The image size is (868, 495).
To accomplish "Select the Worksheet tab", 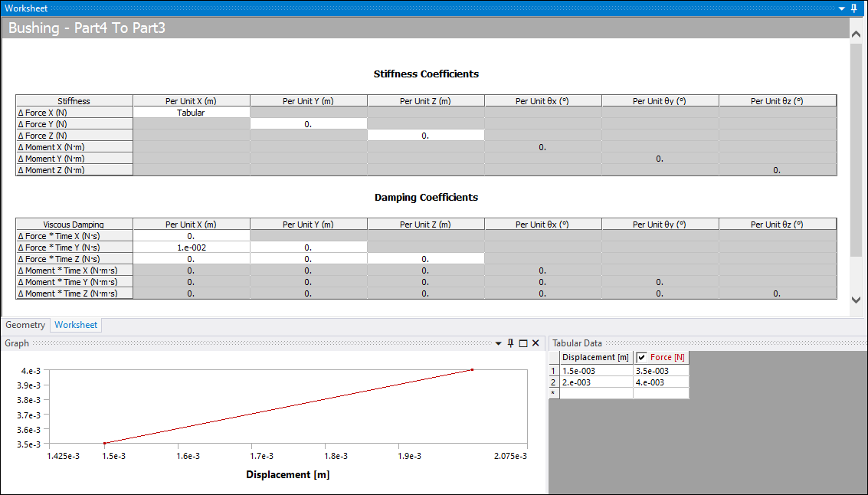I will pyautogui.click(x=76, y=325).
